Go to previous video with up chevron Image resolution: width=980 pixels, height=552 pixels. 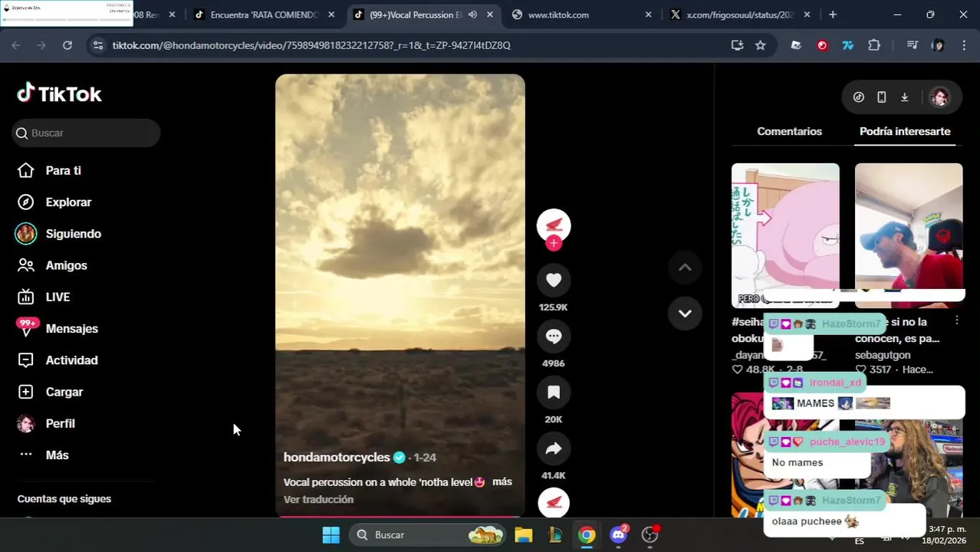pyautogui.click(x=685, y=268)
